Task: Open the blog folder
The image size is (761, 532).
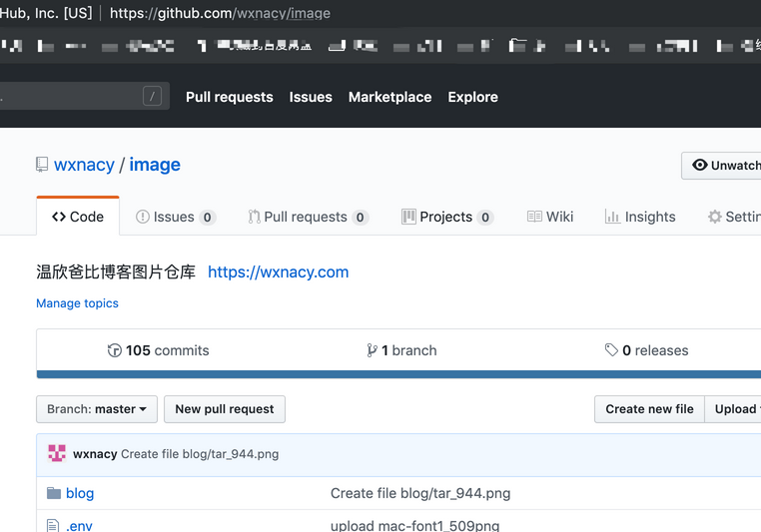Action: point(80,493)
